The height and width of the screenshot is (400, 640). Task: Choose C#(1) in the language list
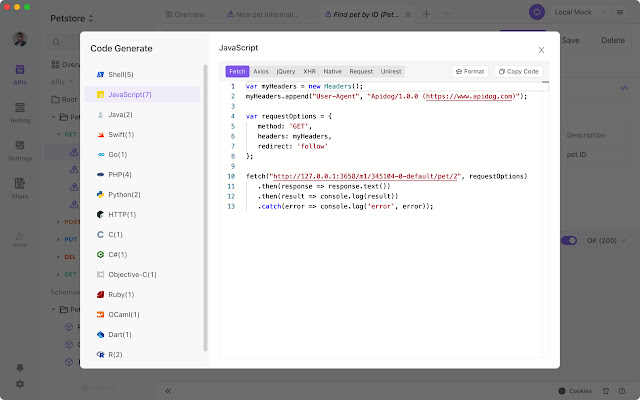[x=142, y=254]
